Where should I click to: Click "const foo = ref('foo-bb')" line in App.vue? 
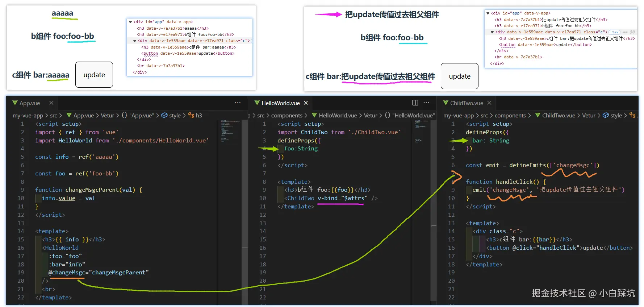(x=77, y=173)
